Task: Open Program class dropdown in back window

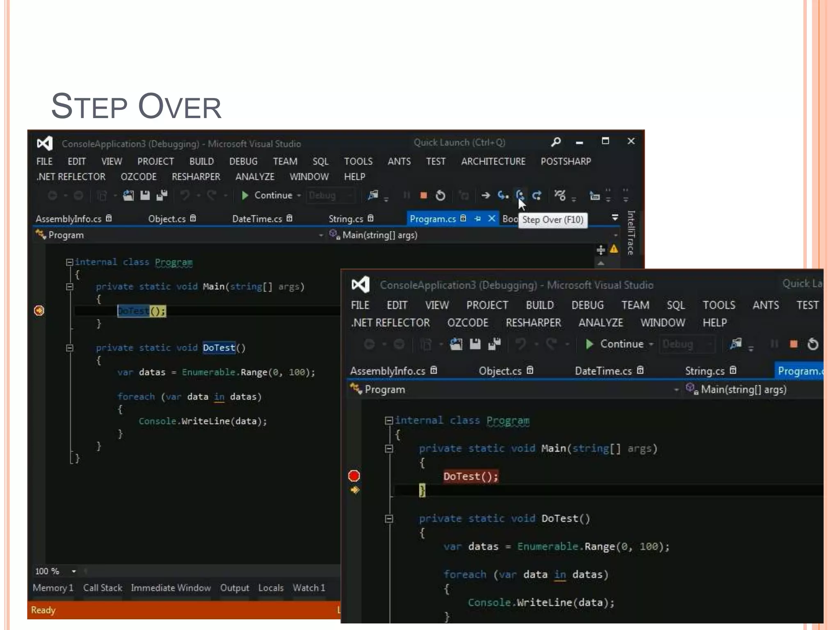Action: point(321,235)
